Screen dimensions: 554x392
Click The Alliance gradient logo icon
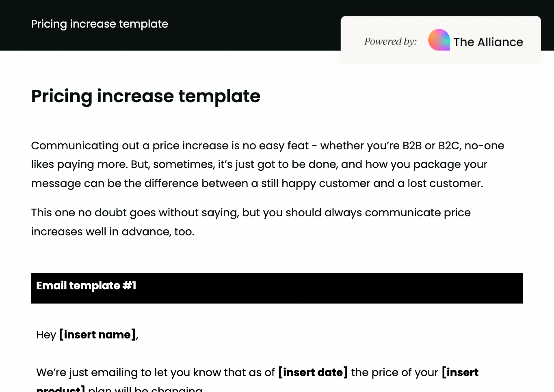point(439,40)
